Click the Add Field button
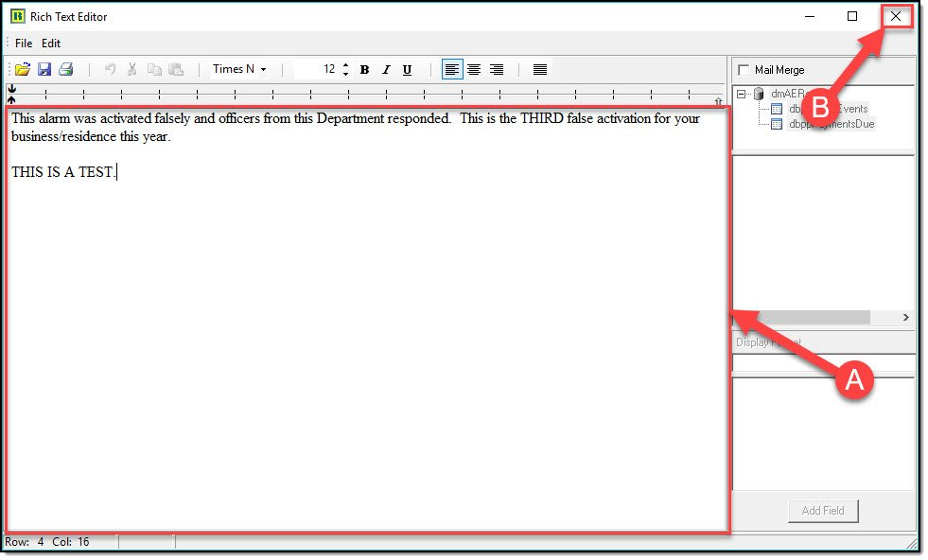The image size is (928, 560). pyautogui.click(x=822, y=511)
